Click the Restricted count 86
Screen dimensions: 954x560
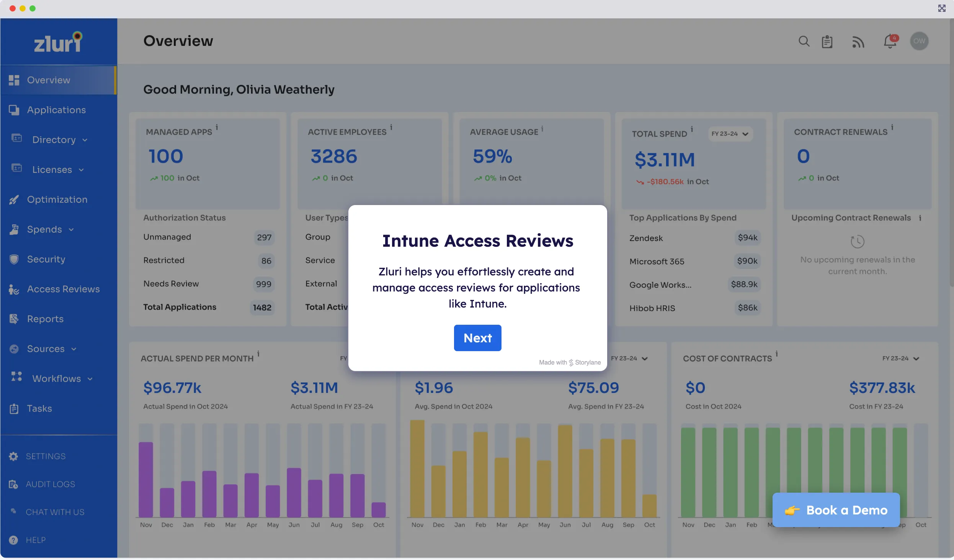tap(266, 261)
